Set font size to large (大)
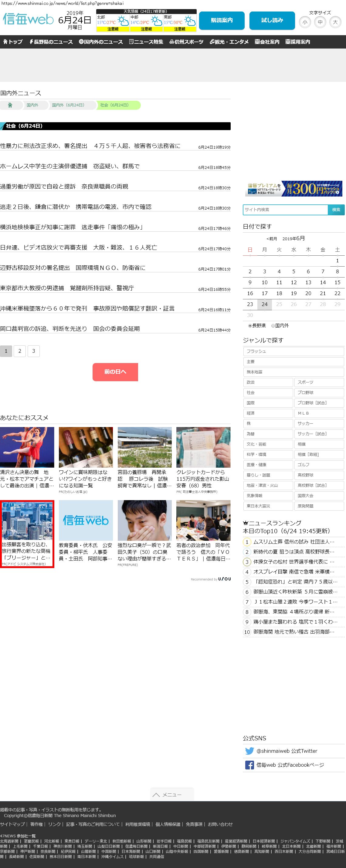346x868 pixels. click(335, 22)
